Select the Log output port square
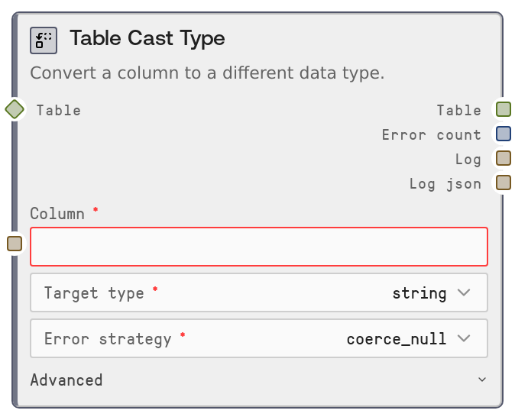The image size is (515, 420). pos(503,158)
